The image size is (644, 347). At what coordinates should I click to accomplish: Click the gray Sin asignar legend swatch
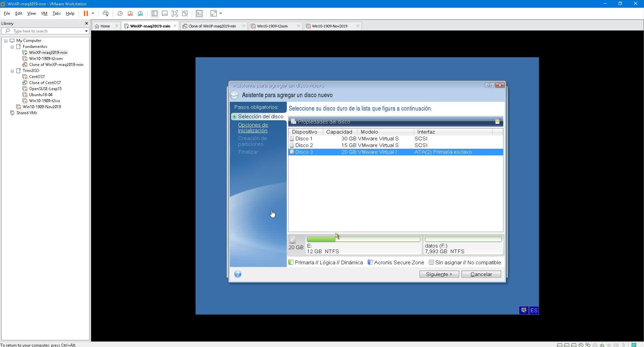(431, 262)
